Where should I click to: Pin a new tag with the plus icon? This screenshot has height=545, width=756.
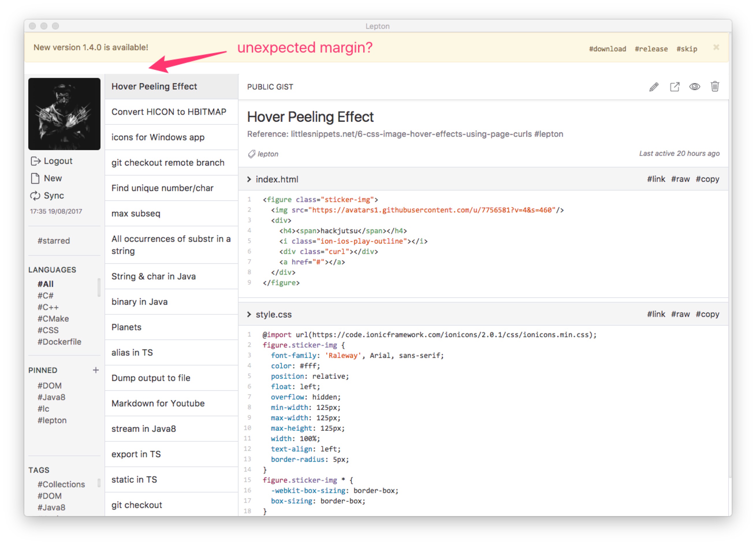[96, 370]
